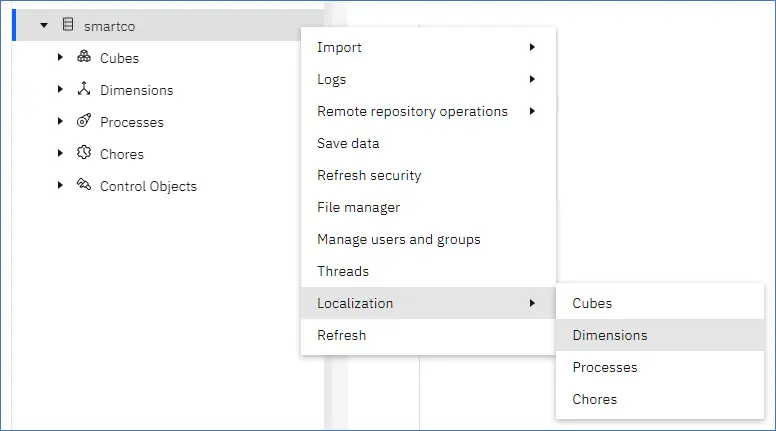Viewport: 776px width, 431px height.
Task: Select Refresh security in the context menu
Action: [428, 175]
